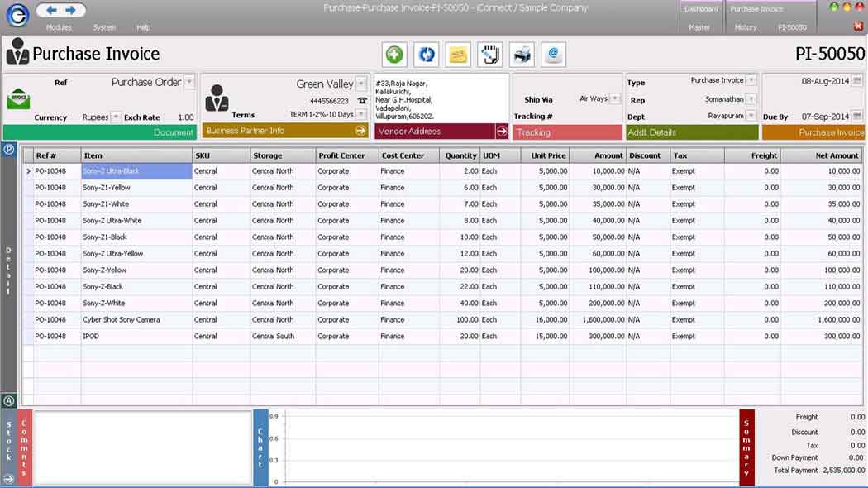
Task: Click the green plus add-new icon
Action: coord(394,55)
